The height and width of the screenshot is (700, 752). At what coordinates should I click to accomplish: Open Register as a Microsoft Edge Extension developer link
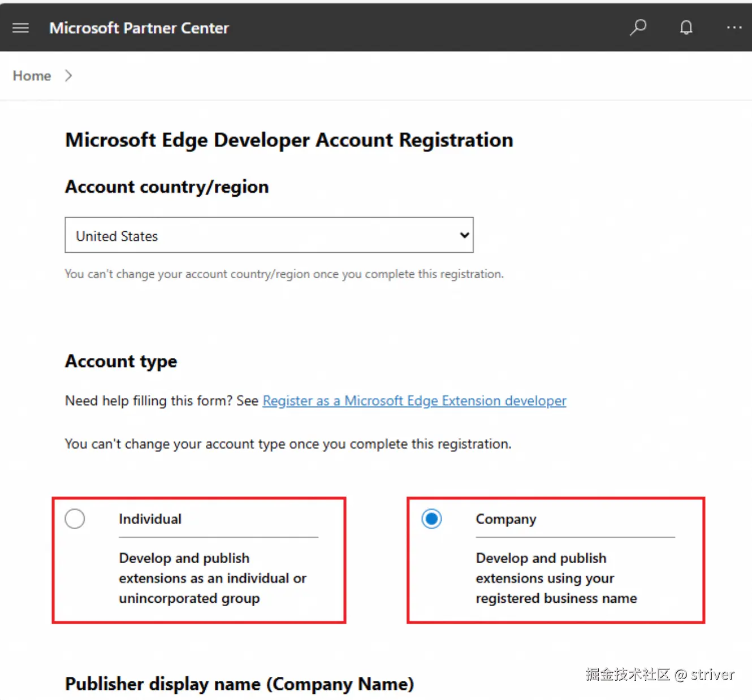coord(414,401)
